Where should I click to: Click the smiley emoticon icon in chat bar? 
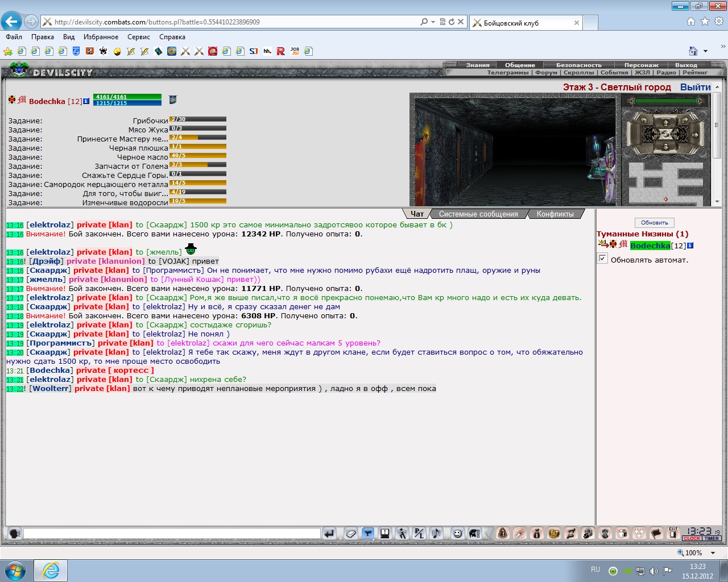[457, 533]
